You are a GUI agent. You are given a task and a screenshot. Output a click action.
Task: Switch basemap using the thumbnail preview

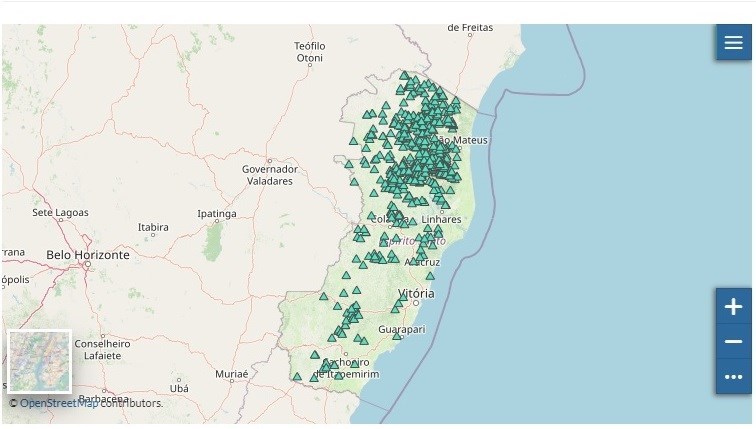[x=40, y=361]
